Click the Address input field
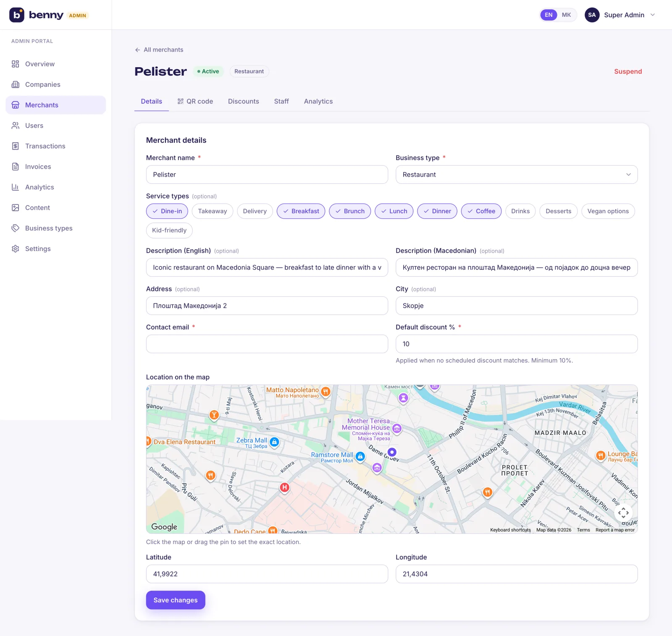 tap(267, 306)
